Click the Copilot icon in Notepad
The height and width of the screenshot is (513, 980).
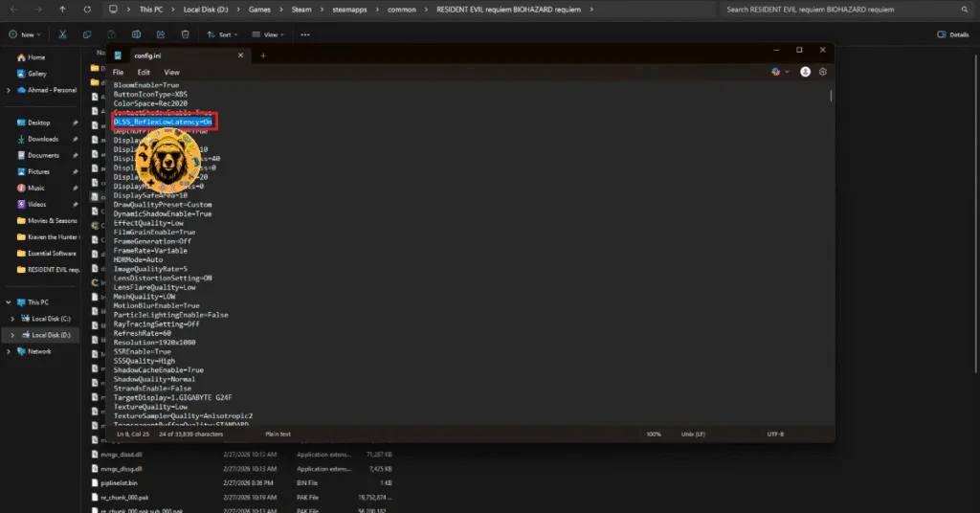776,72
